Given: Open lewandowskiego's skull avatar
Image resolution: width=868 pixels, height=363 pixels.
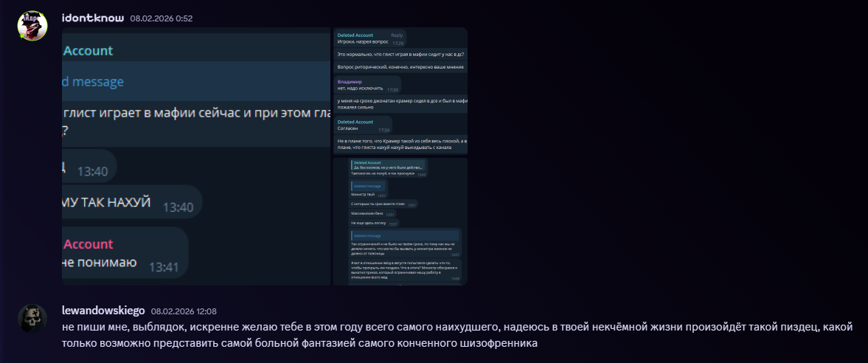Looking at the screenshot, I should [x=32, y=318].
